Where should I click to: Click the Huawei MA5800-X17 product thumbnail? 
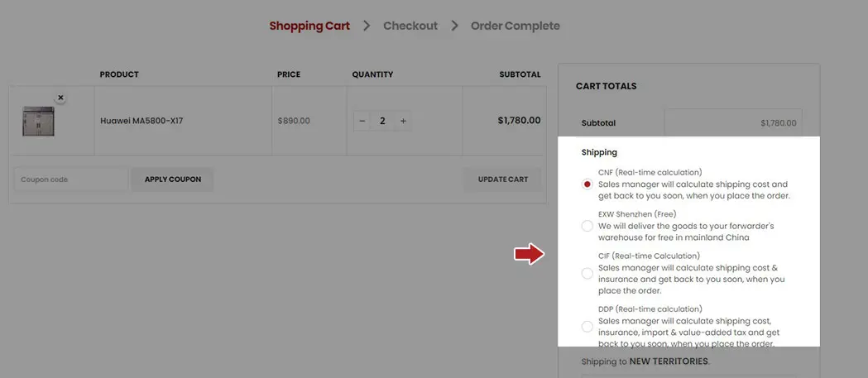38,121
